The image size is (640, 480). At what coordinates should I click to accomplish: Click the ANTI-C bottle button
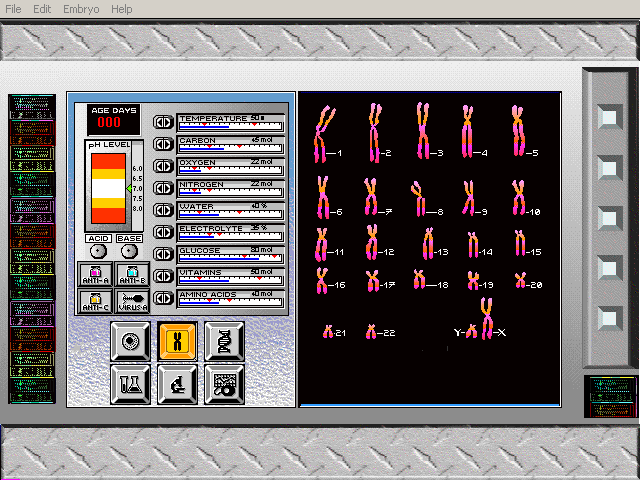click(x=96, y=301)
